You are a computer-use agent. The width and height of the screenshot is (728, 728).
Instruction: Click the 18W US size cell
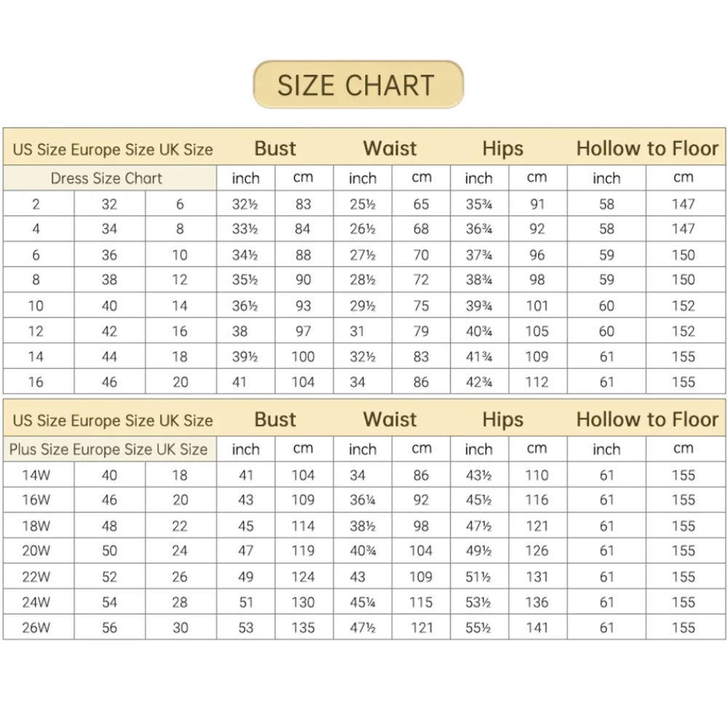tap(36, 526)
